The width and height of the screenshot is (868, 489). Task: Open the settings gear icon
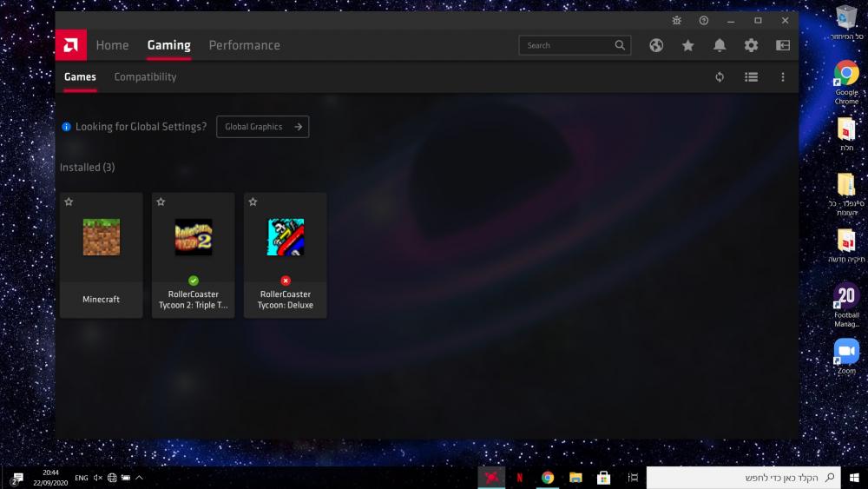[751, 45]
